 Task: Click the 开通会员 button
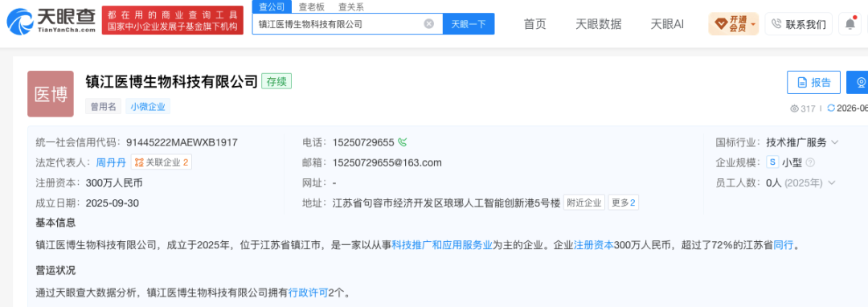[734, 24]
